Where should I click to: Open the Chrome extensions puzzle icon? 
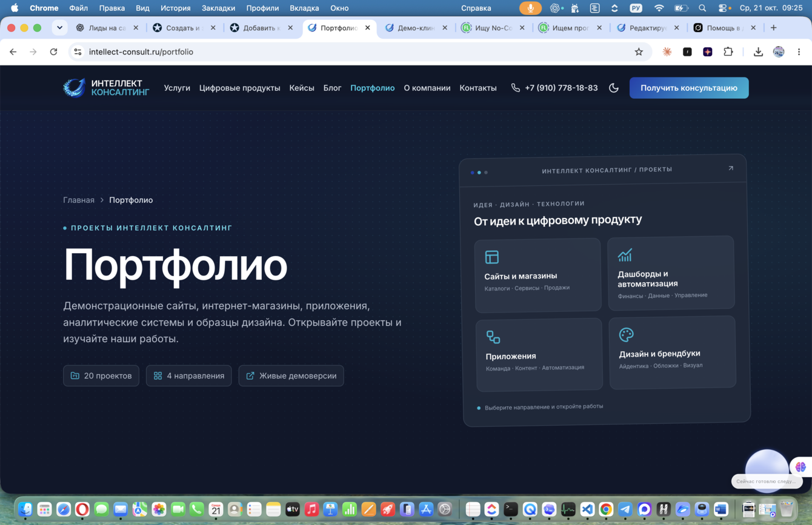(728, 52)
